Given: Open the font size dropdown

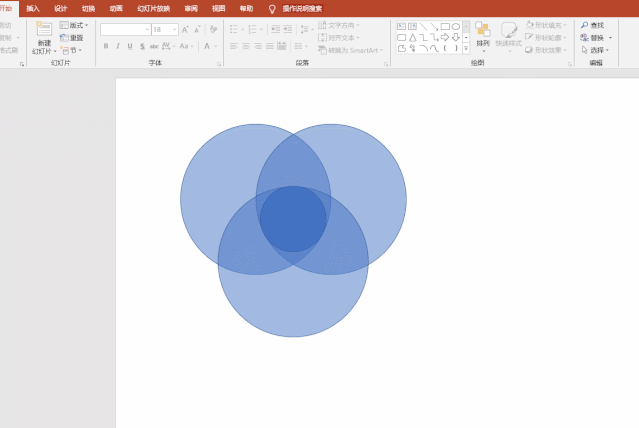Looking at the screenshot, I should 175,30.
